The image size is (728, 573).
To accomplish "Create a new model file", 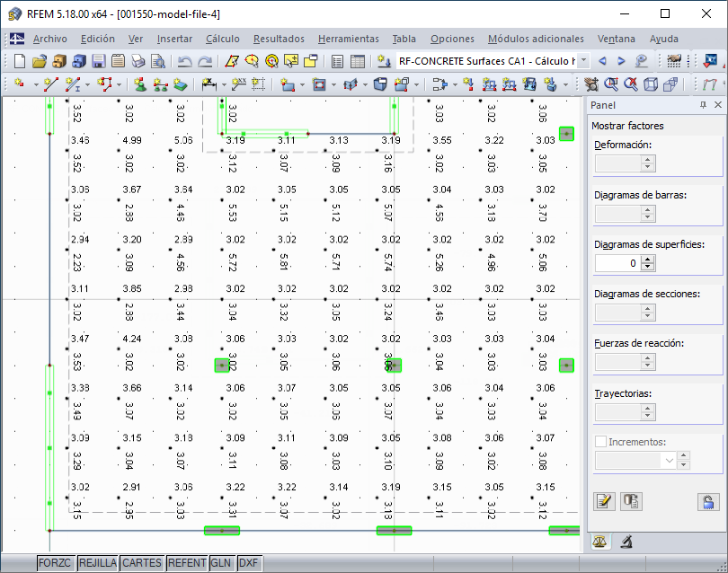I will [20, 61].
